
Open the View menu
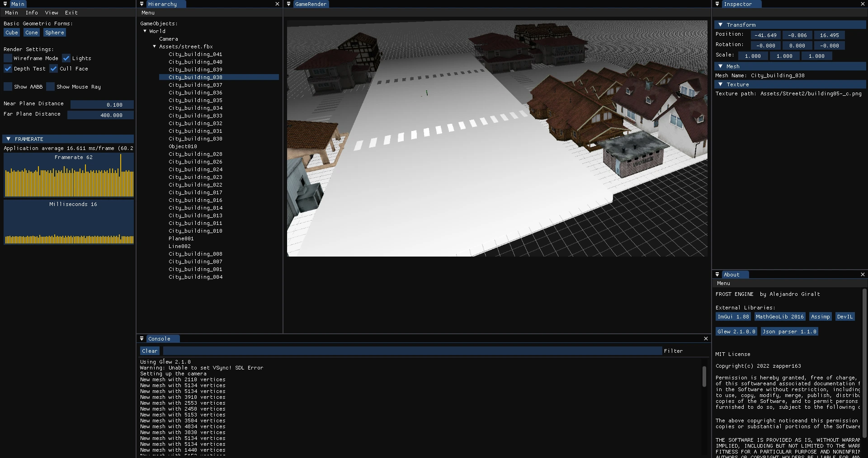pos(52,13)
